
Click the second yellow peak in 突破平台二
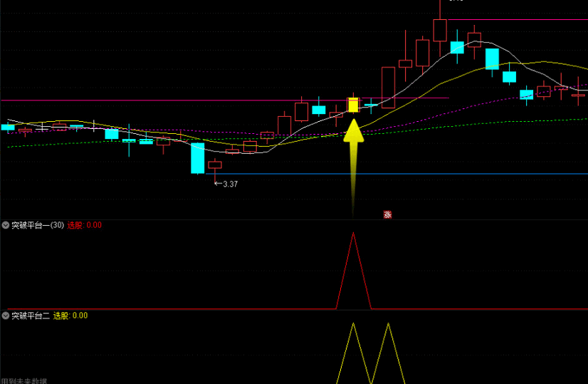(x=388, y=323)
